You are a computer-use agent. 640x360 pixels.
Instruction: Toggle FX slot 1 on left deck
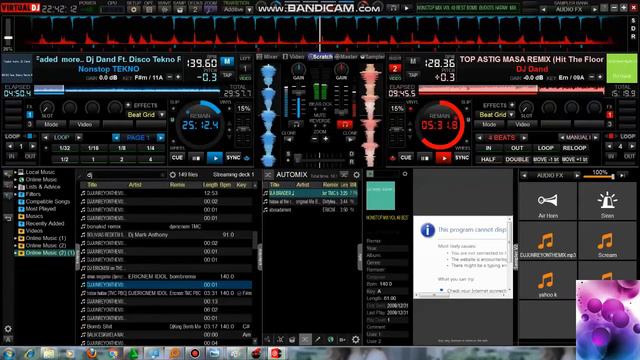pos(29,115)
